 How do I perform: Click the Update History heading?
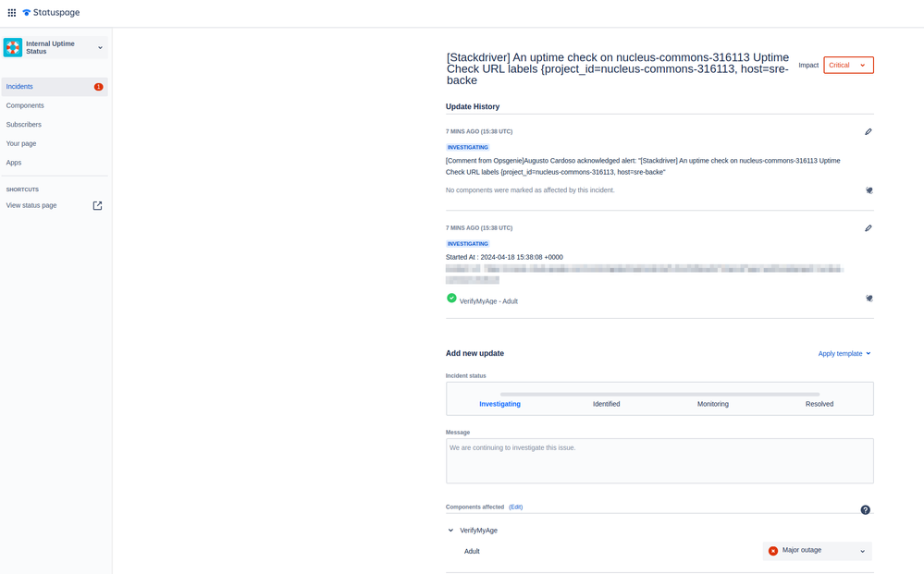tap(473, 106)
